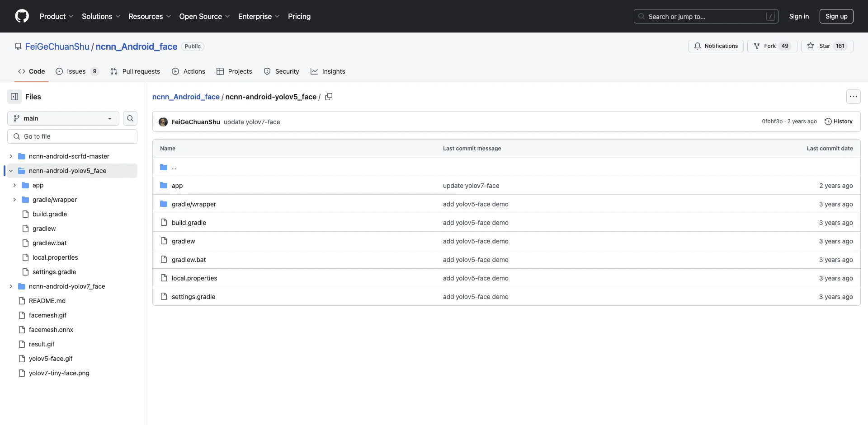868x425 pixels.
Task: Switch to the Security tab
Action: [x=281, y=71]
